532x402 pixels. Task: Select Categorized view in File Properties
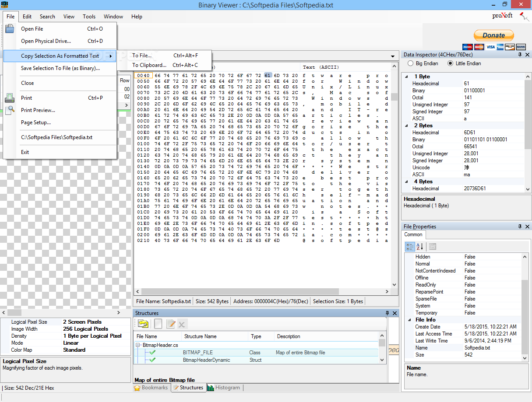[410, 246]
